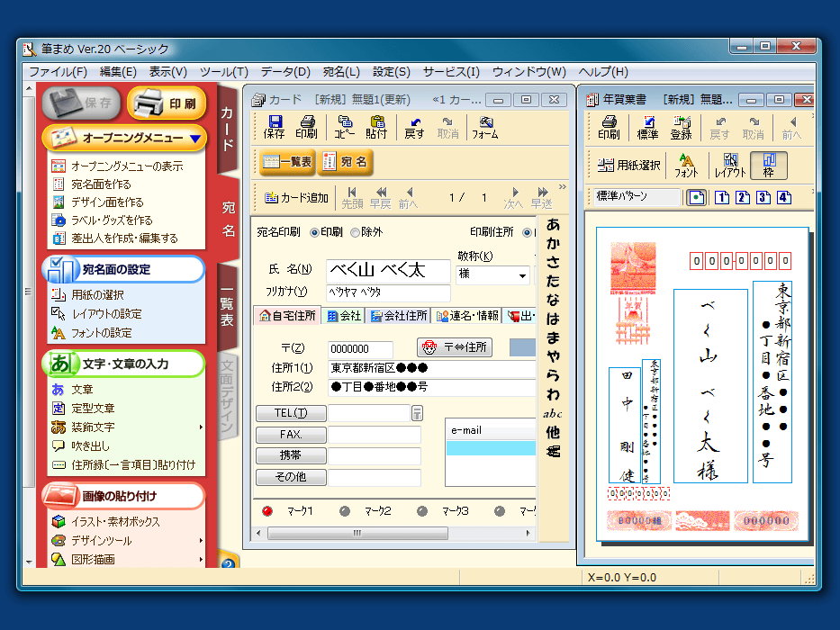
Task: Toggle the マーク2 marker
Action: tap(345, 511)
